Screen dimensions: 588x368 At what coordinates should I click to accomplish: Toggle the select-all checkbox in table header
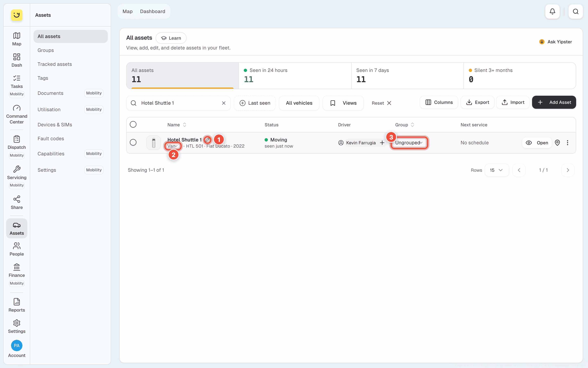tap(133, 124)
